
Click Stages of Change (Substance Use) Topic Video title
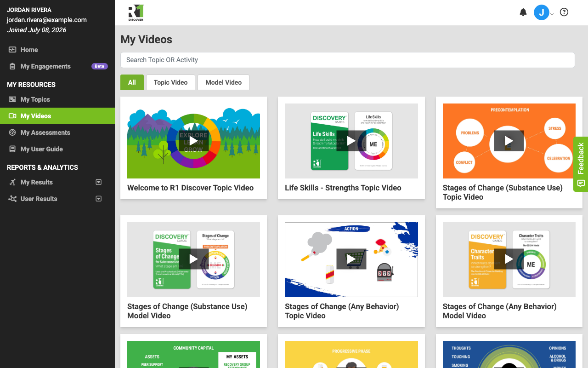(503, 192)
